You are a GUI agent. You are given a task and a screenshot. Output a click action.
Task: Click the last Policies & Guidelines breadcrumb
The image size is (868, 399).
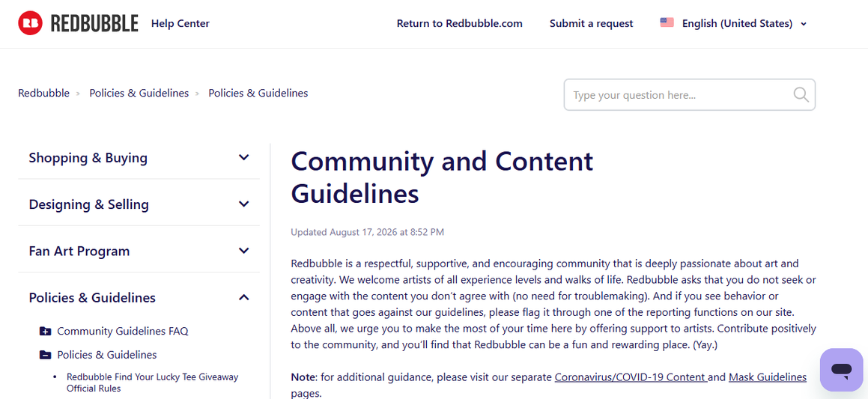pos(258,93)
